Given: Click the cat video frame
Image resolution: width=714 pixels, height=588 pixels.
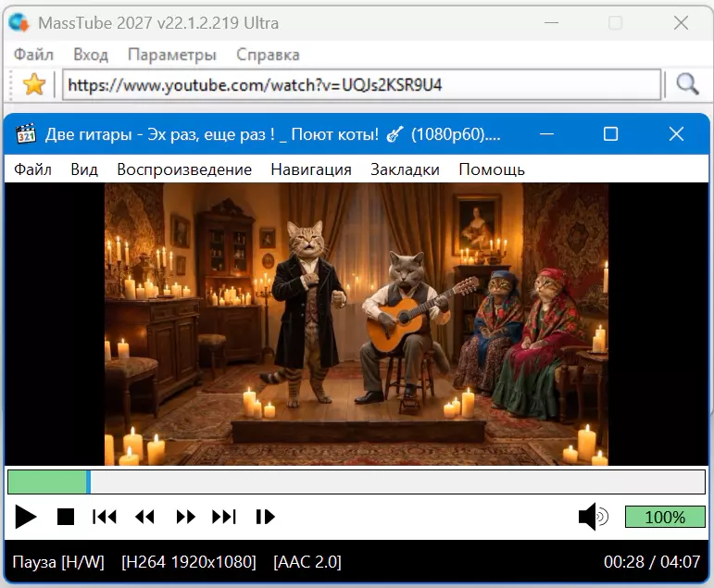Looking at the screenshot, I should pyautogui.click(x=357, y=324).
